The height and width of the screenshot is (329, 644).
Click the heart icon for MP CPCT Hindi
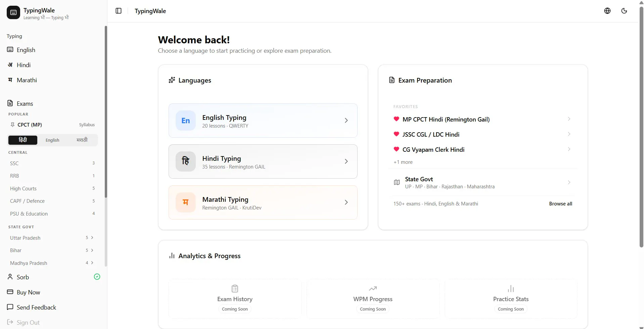pos(397,119)
